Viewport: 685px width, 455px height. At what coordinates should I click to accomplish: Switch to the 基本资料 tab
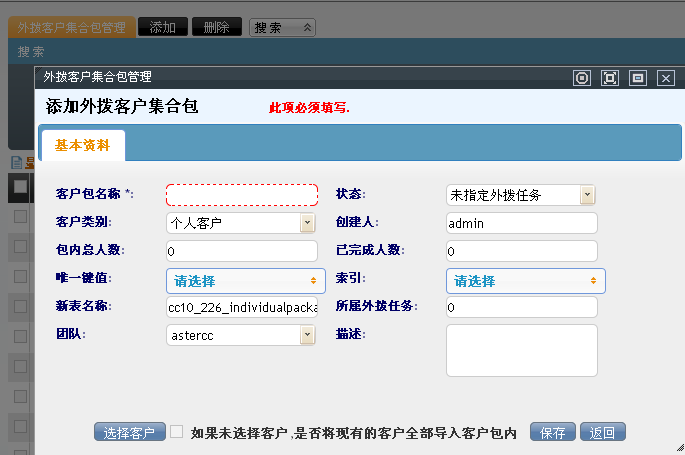pos(82,144)
